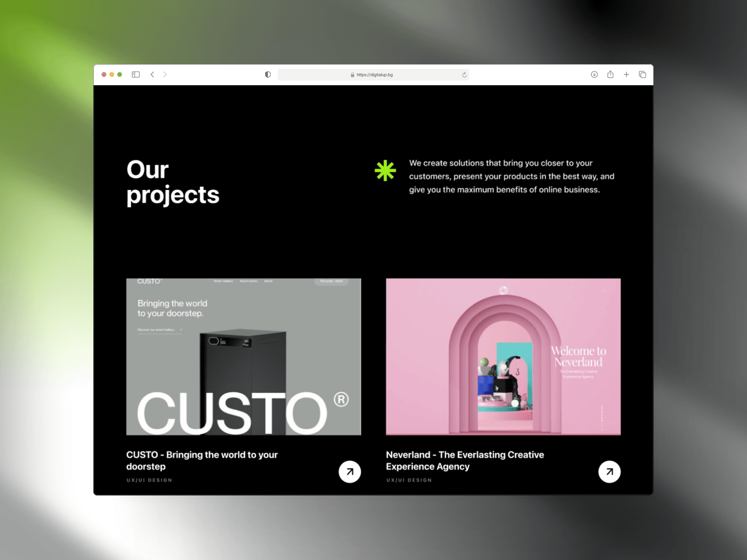Go forward with the right chevron
This screenshot has width=747, height=560.
(x=165, y=75)
